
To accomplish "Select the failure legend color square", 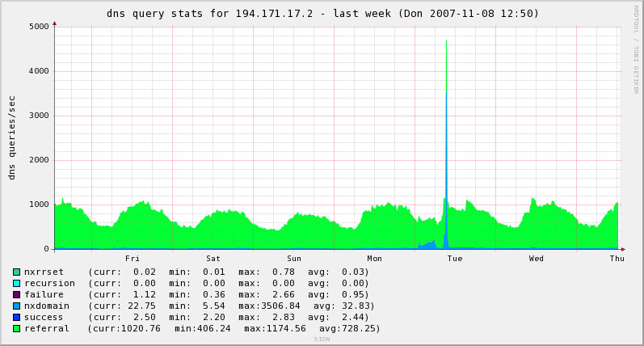I will click(x=16, y=295).
